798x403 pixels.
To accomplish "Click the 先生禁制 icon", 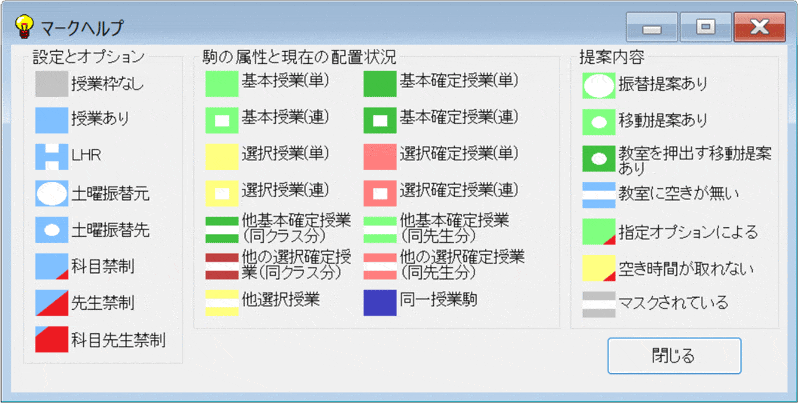I will pyautogui.click(x=51, y=302).
